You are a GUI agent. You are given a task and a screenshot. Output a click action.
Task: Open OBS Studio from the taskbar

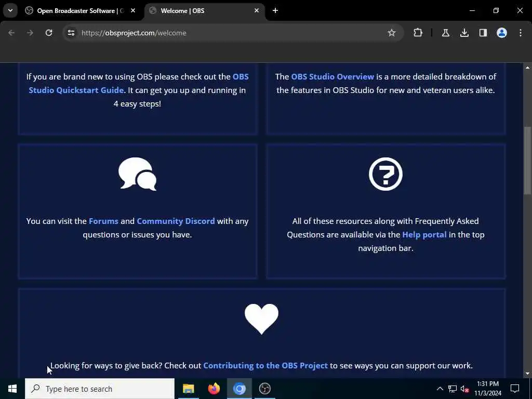pos(264,389)
